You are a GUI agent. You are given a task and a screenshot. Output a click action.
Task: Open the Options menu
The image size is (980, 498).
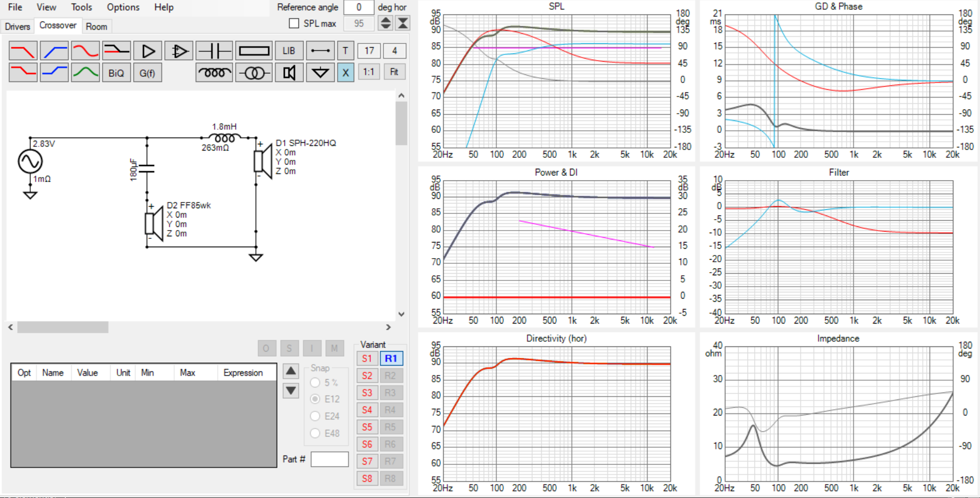[123, 7]
